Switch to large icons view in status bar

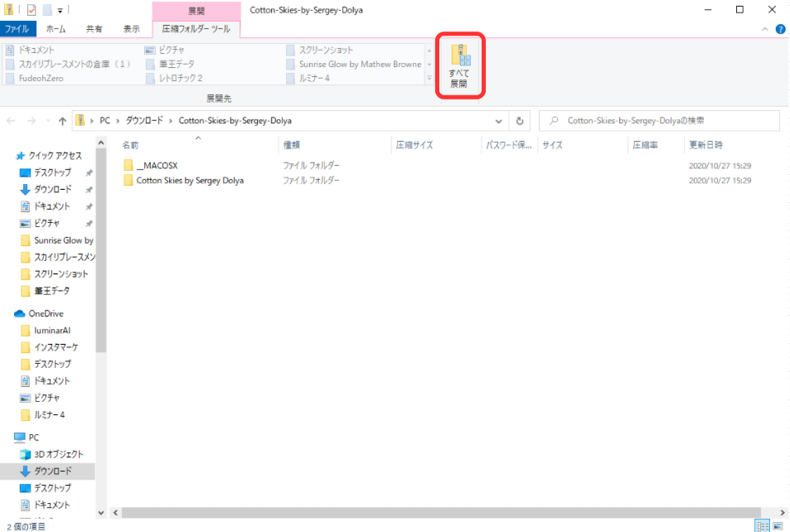[778, 526]
